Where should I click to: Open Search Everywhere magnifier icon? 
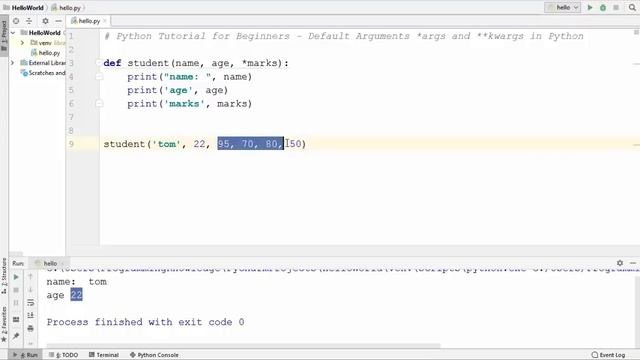pyautogui.click(x=632, y=7)
